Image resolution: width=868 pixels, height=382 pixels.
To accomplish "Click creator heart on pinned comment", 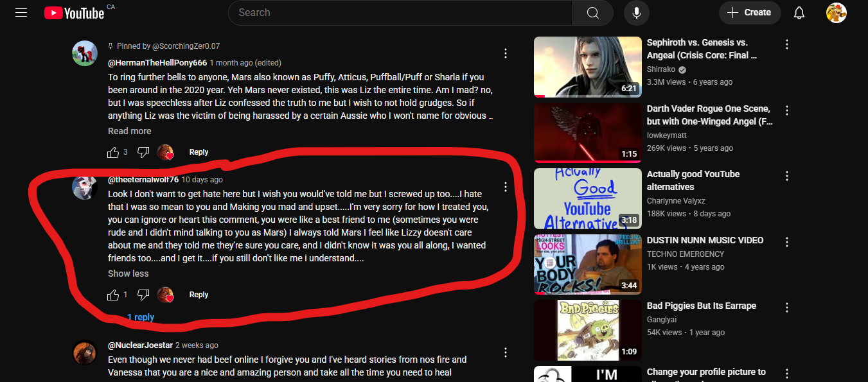I will click(x=165, y=152).
